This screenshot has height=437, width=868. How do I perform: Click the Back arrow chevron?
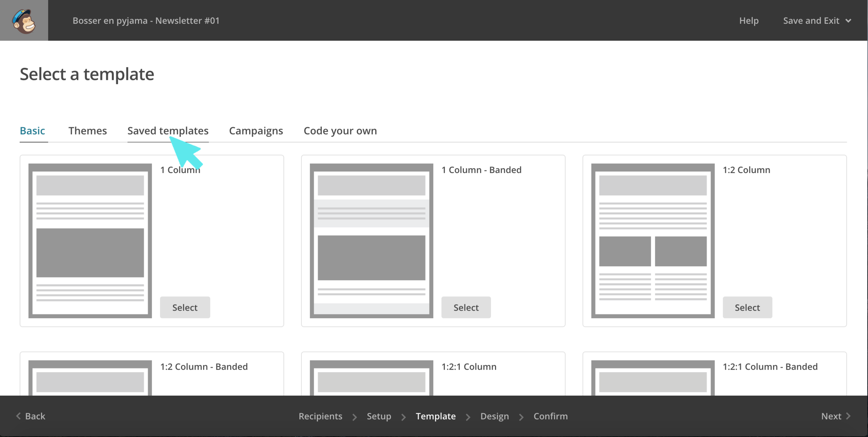[18, 416]
